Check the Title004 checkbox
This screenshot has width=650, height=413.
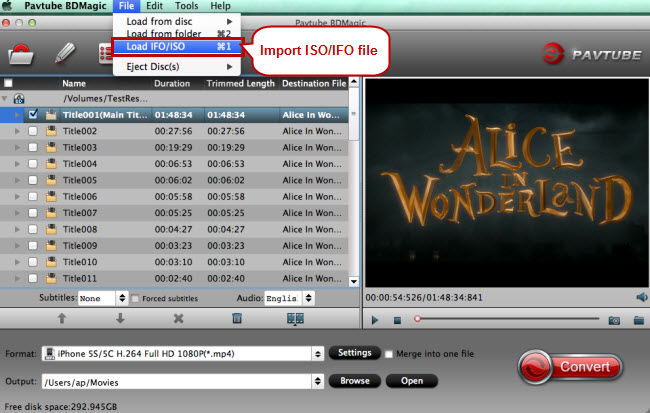click(33, 164)
